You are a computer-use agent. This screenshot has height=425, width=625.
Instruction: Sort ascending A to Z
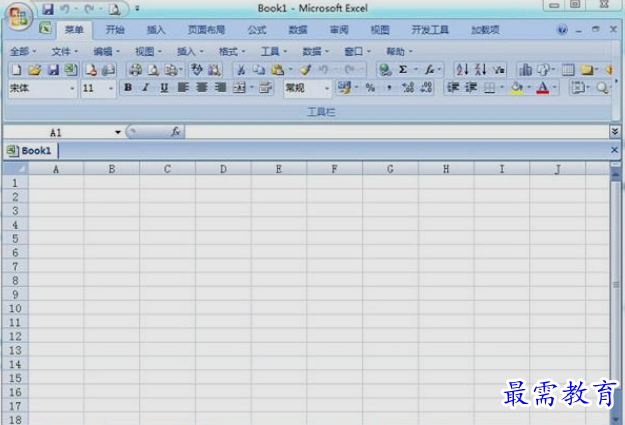click(x=462, y=70)
